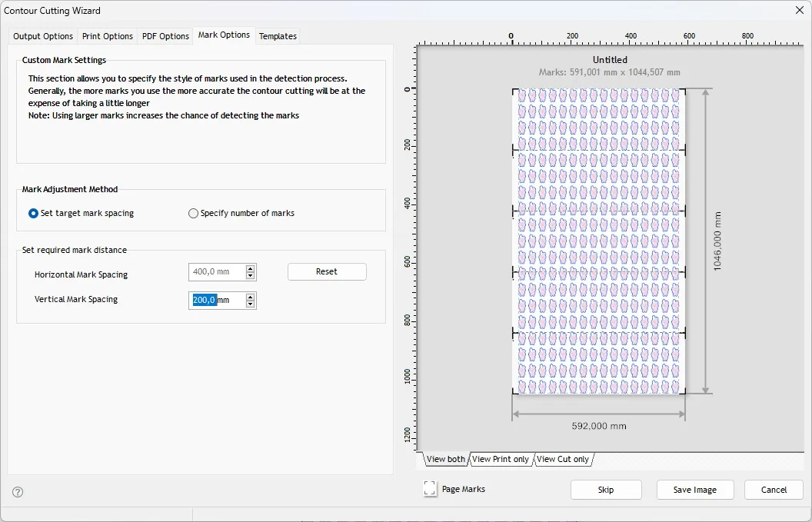The image size is (812, 522).
Task: Click the Reset button
Action: pos(327,272)
